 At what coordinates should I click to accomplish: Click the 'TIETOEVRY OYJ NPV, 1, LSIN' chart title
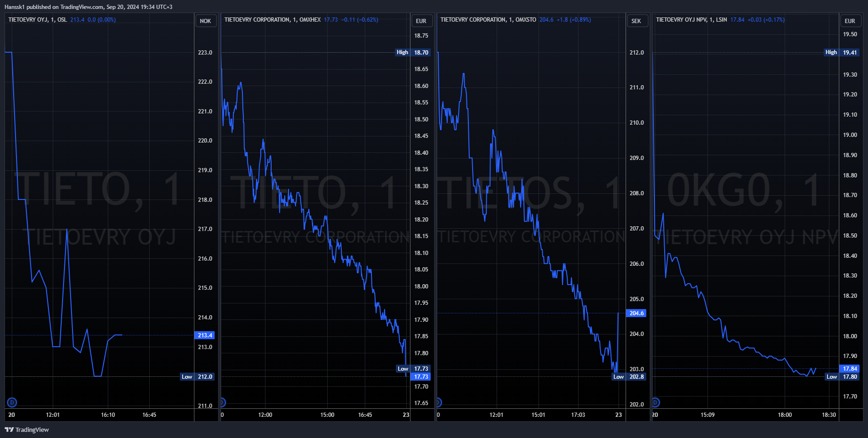click(691, 20)
